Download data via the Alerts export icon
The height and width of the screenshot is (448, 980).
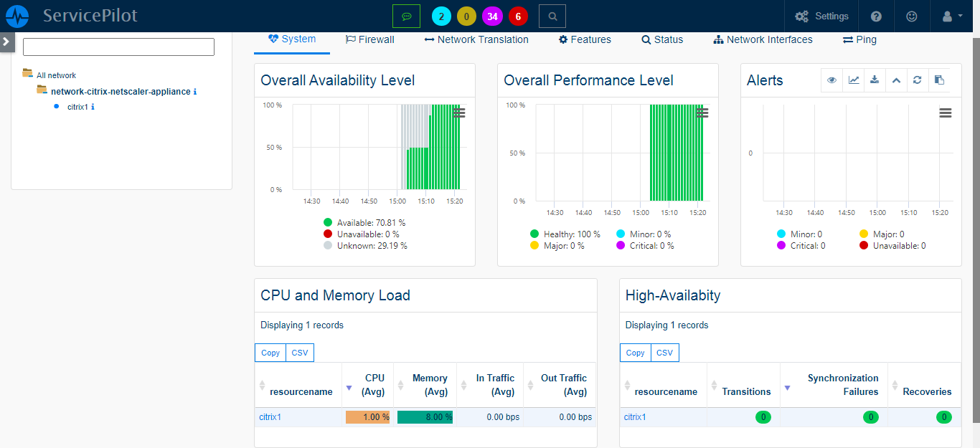(x=875, y=80)
